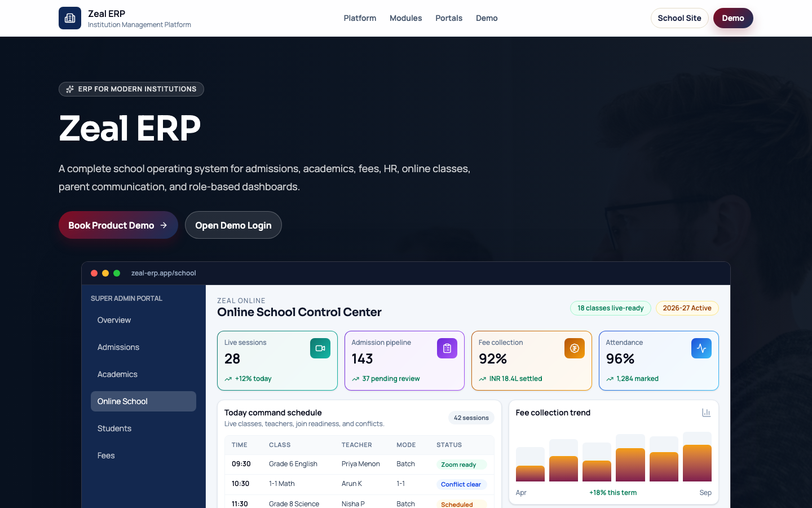Click the bar chart icon in Fee collection trend

click(706, 413)
